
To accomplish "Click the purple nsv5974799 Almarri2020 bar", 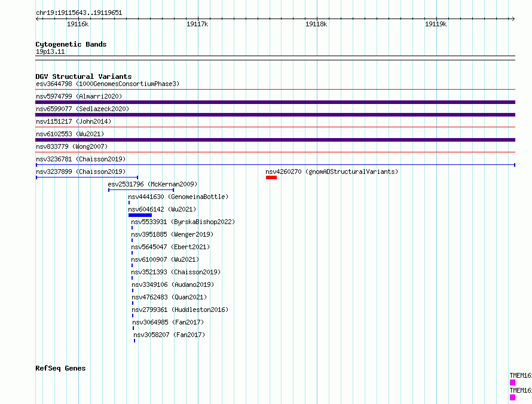I will pos(275,102).
